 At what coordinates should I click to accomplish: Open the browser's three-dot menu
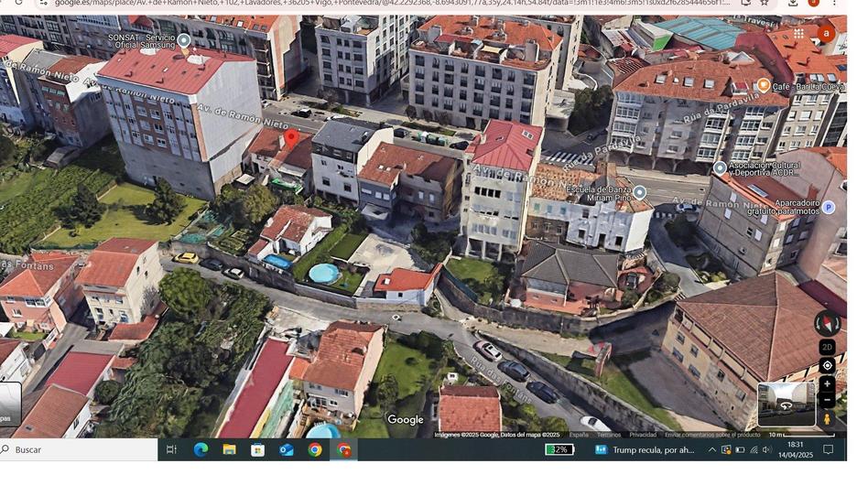(834, 3)
